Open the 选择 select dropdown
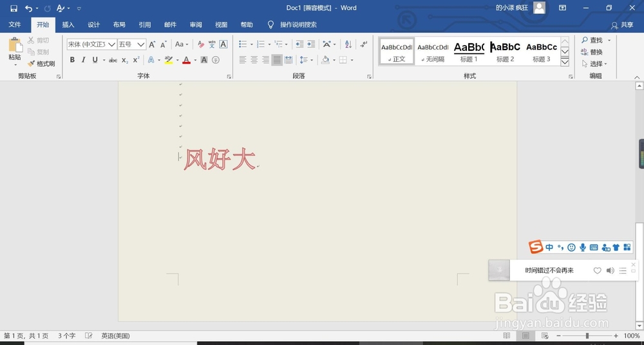 (594, 64)
